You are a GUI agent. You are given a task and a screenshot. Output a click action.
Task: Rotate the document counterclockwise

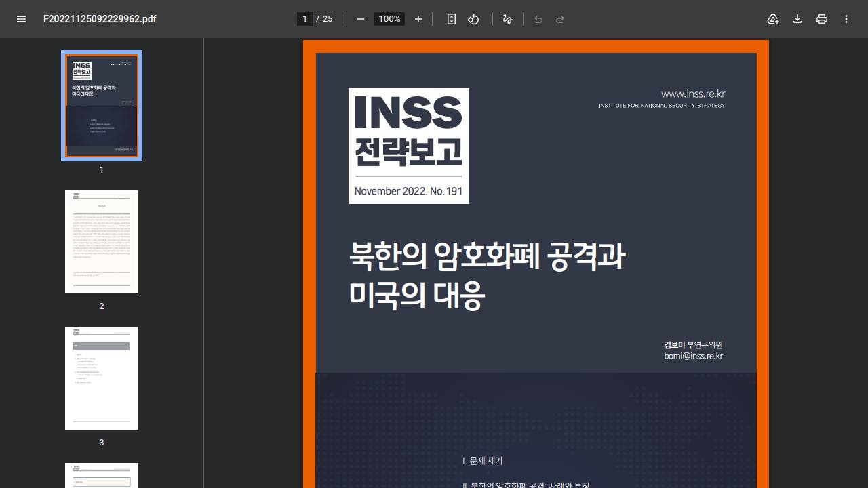(x=473, y=19)
